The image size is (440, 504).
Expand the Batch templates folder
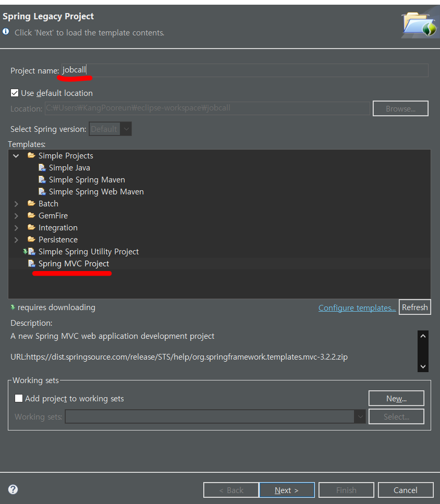pos(16,204)
